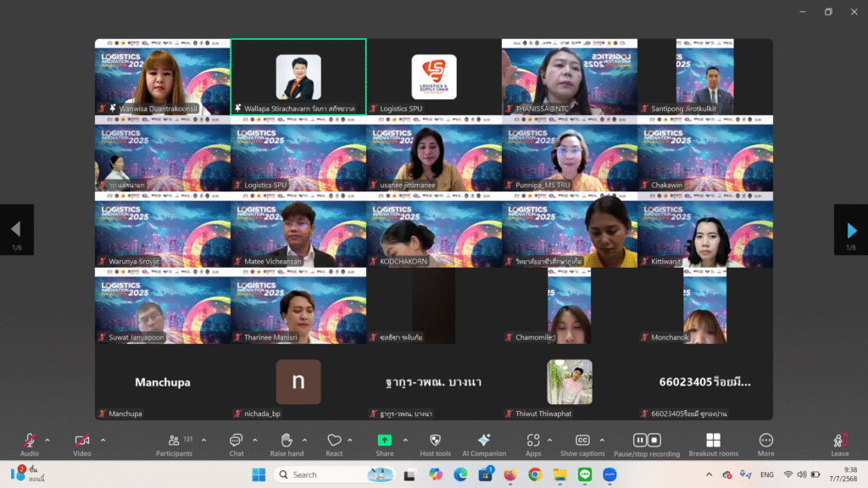
Task: Launch AI Companion
Action: click(x=484, y=444)
